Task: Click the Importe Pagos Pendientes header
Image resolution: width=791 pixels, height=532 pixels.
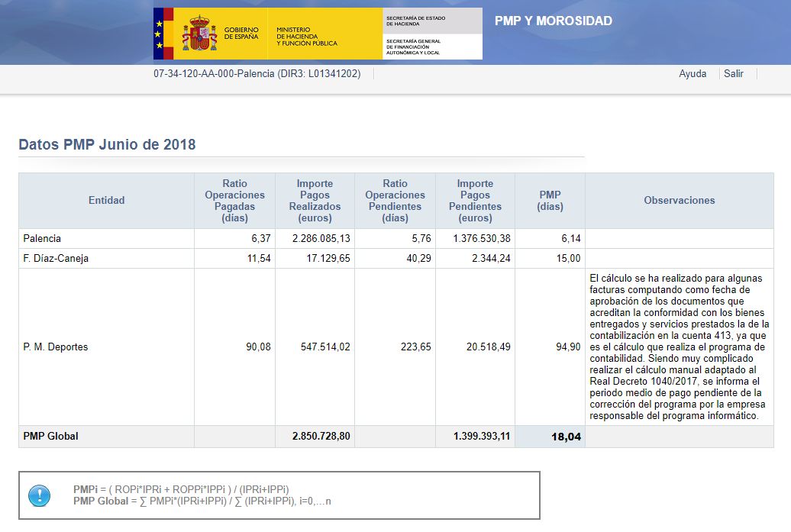Action: tap(475, 201)
